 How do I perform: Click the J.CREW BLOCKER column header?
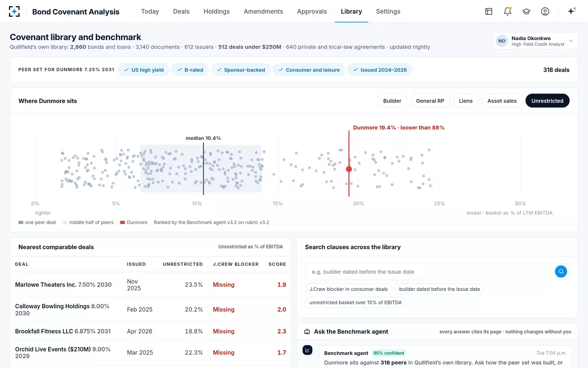[x=236, y=264]
